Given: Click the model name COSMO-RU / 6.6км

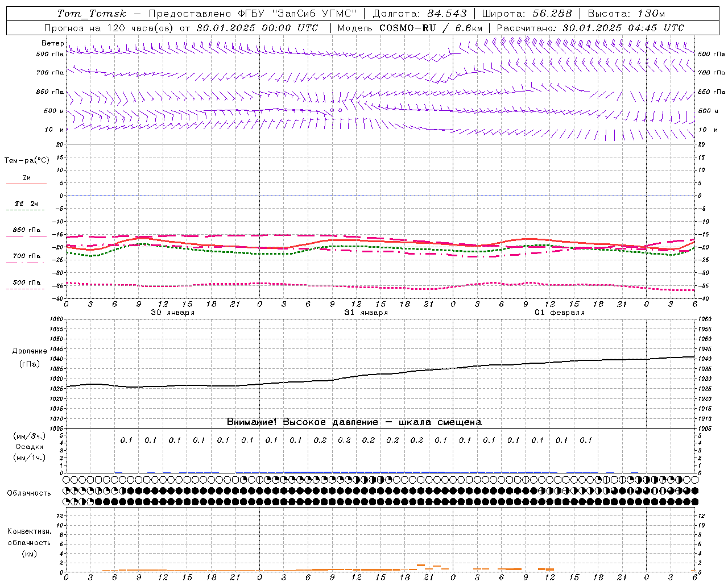Looking at the screenshot, I should (x=431, y=28).
